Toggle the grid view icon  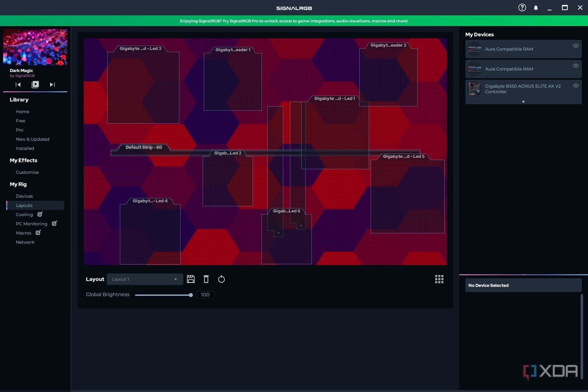pos(439,279)
